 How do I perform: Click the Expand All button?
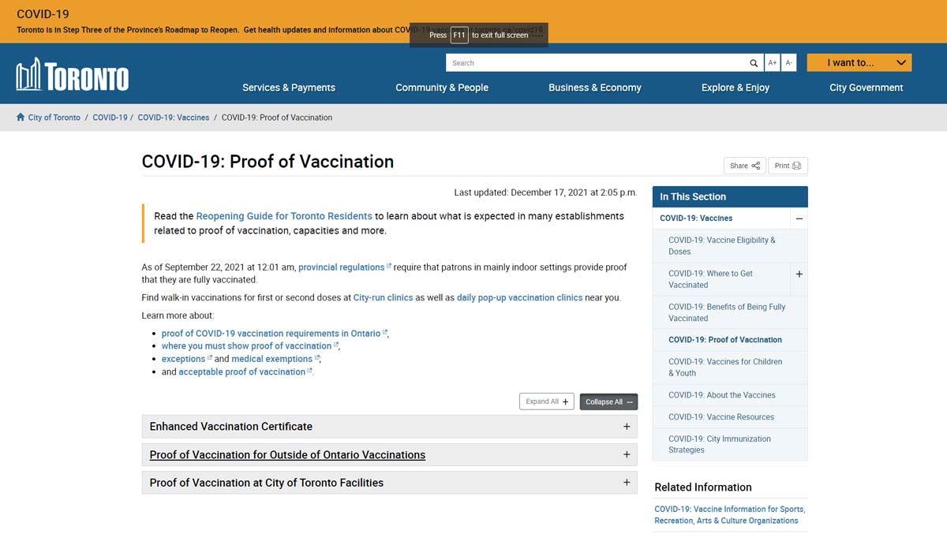[547, 401]
